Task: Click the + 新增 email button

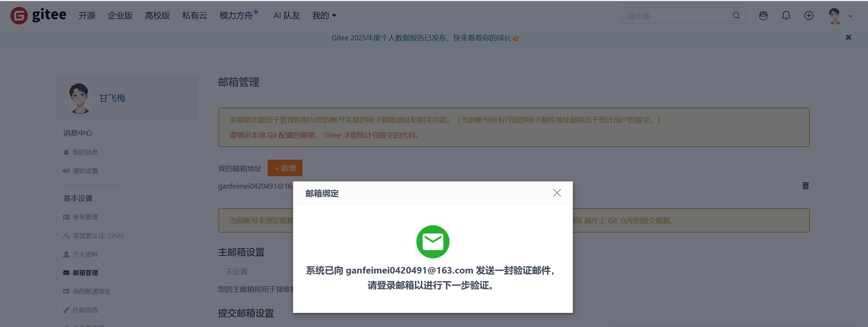Action: pyautogui.click(x=285, y=168)
